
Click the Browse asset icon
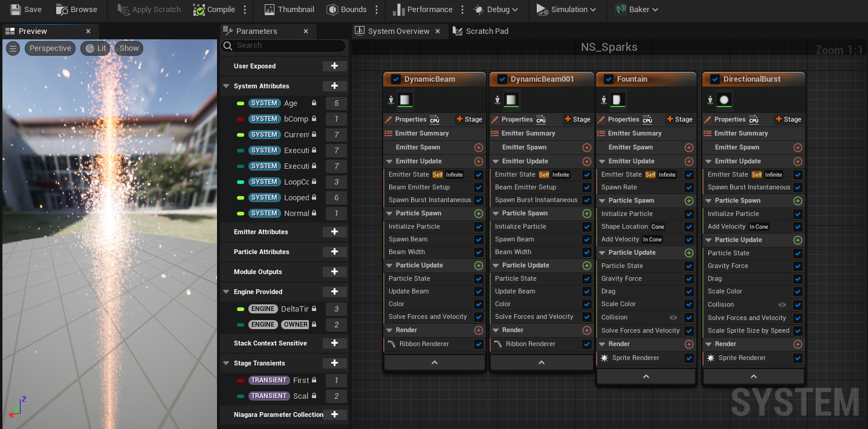tap(62, 10)
